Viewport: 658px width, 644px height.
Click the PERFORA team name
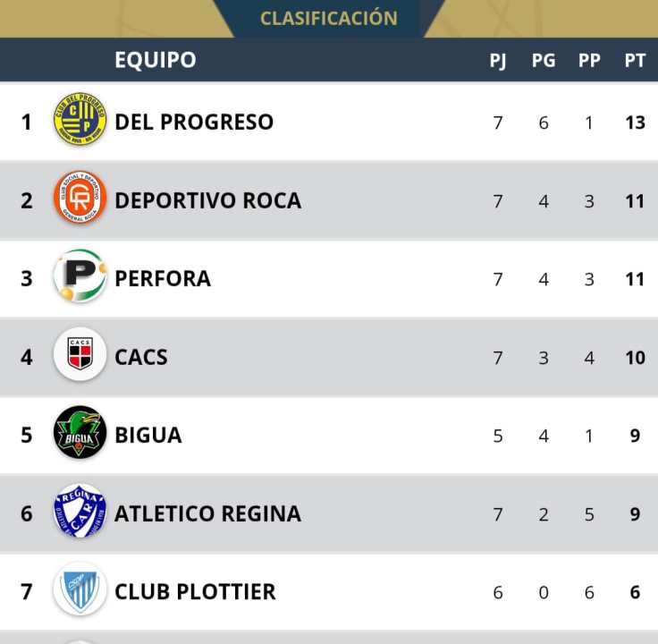163,278
